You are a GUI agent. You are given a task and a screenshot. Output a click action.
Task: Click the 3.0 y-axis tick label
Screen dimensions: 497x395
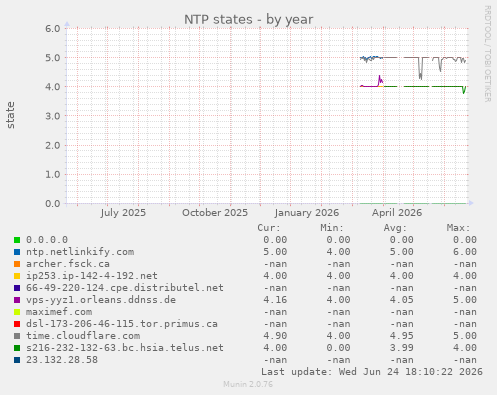pyautogui.click(x=53, y=116)
